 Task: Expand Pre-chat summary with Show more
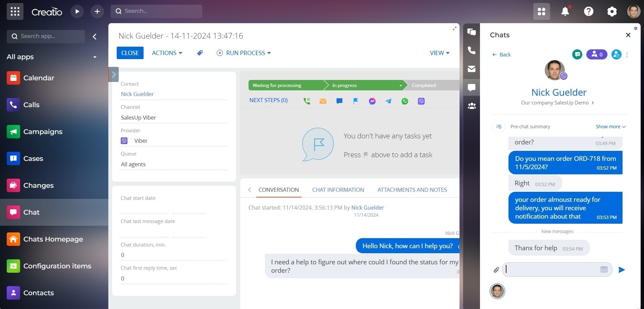tap(610, 127)
